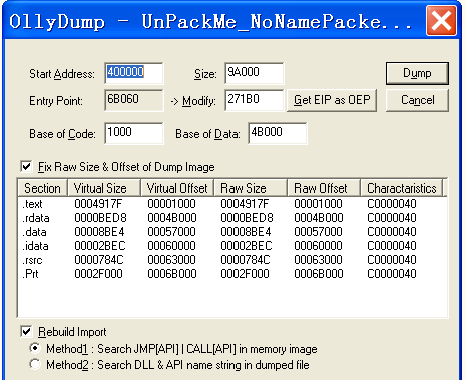This screenshot has width=466, height=380.
Task: Click virtual offset 00060000 in .idata row
Action: click(171, 246)
